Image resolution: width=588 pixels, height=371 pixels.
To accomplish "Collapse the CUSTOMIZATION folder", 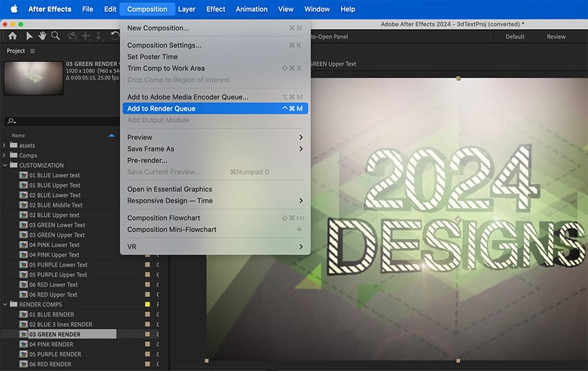I will pos(5,165).
